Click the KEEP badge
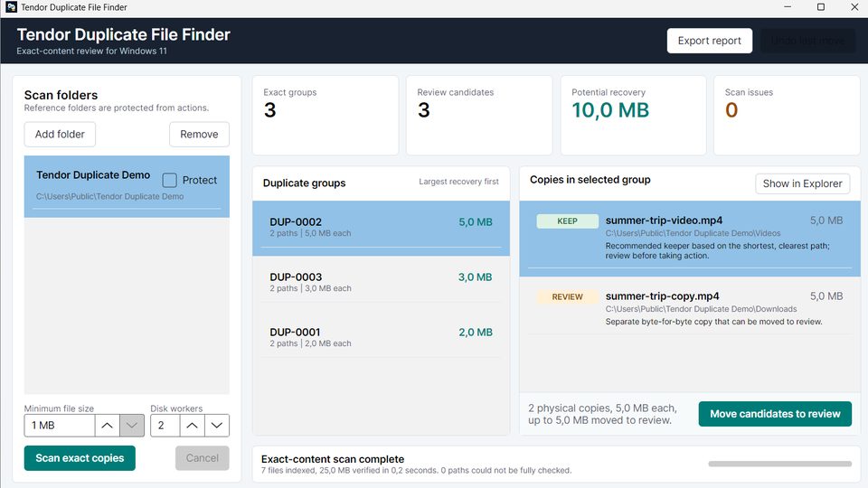The height and width of the screenshot is (488, 868). (568, 221)
